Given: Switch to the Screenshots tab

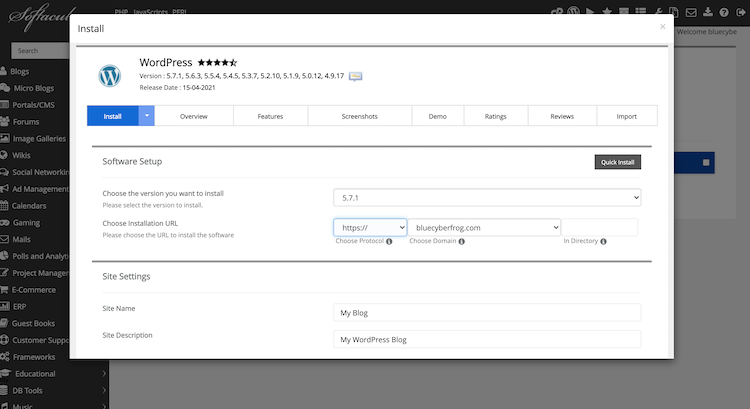Looking at the screenshot, I should pyautogui.click(x=360, y=116).
